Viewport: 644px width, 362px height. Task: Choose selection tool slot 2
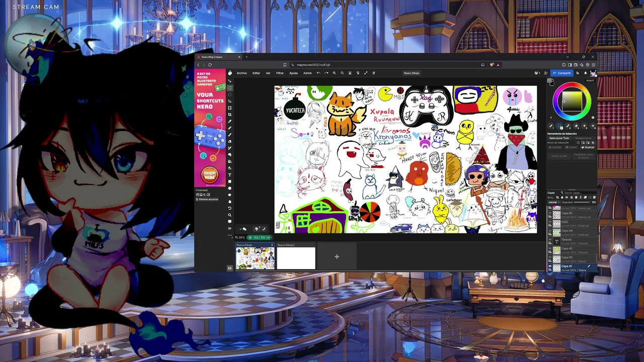point(559,126)
